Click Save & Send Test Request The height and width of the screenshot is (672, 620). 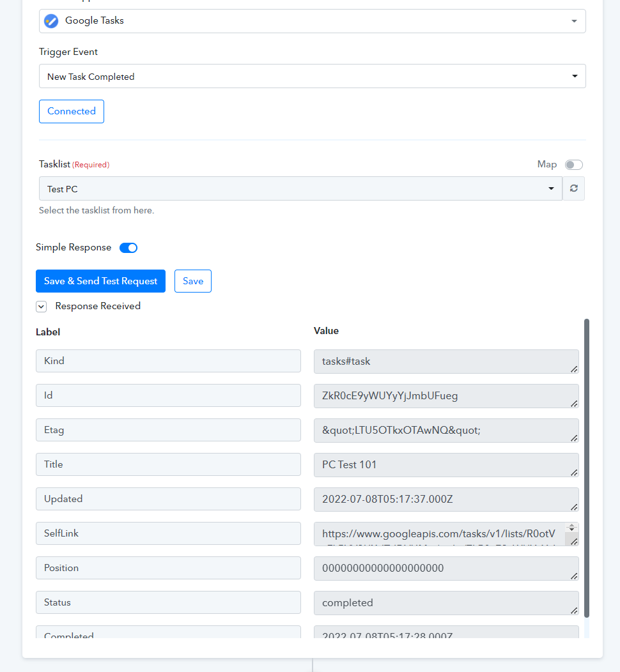tap(101, 281)
